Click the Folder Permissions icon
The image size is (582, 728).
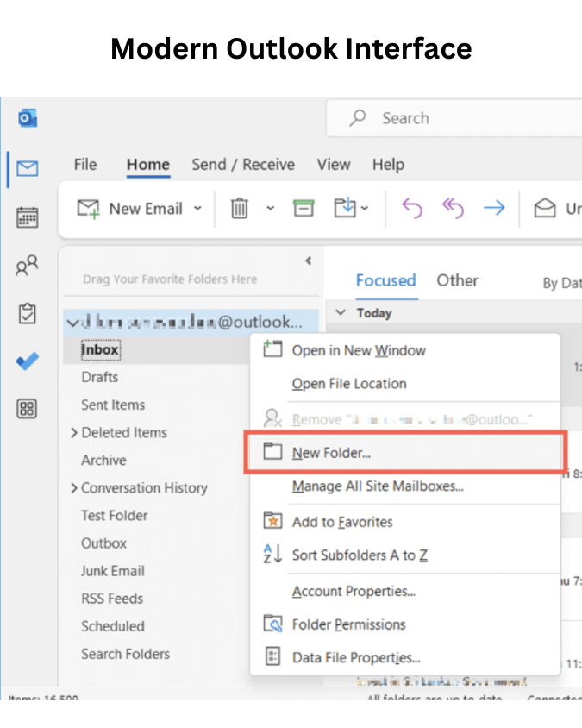[273, 624]
